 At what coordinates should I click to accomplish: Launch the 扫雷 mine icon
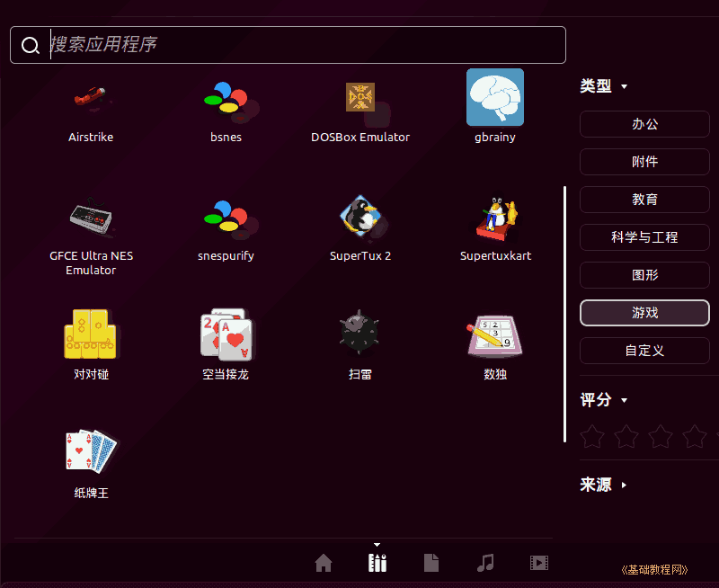(x=359, y=333)
